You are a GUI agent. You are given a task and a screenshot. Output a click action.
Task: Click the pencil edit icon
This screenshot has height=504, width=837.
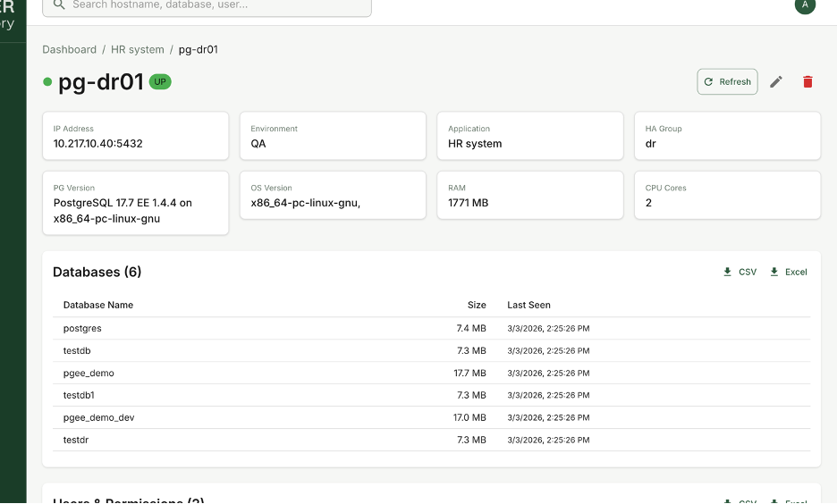point(776,81)
